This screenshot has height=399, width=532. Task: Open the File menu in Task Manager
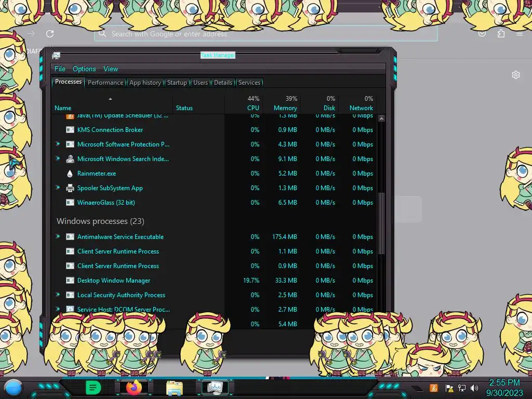60,69
